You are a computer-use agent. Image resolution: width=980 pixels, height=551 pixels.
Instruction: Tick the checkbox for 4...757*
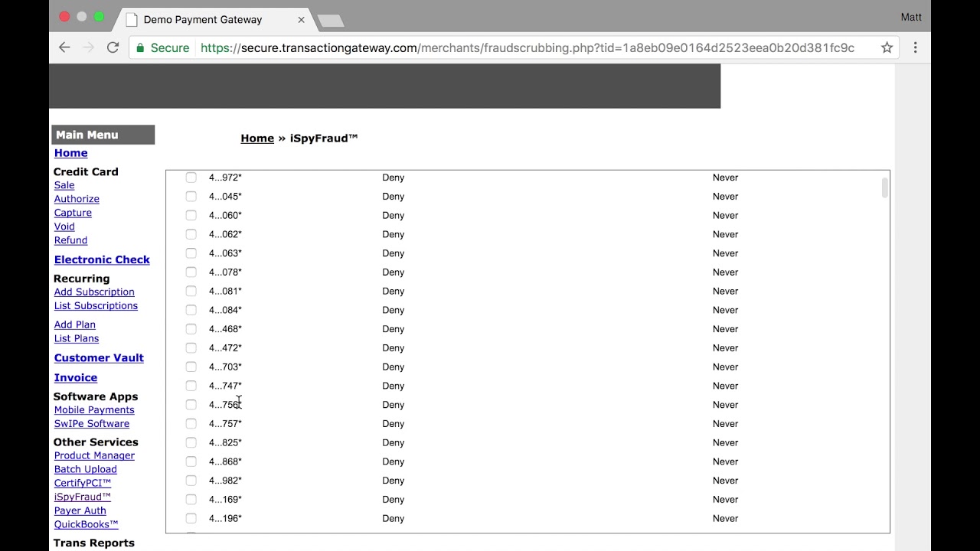(191, 424)
